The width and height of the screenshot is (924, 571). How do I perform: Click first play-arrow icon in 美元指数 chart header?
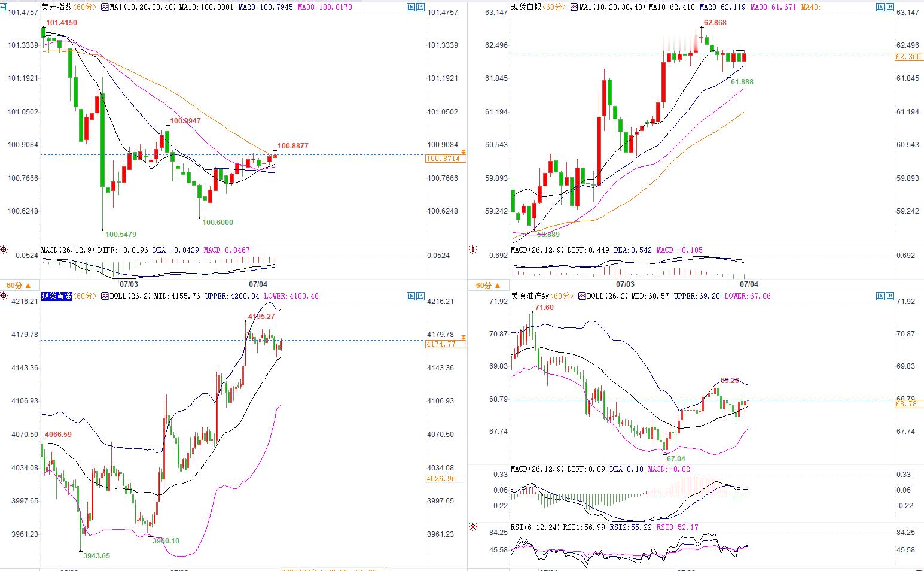tap(410, 7)
